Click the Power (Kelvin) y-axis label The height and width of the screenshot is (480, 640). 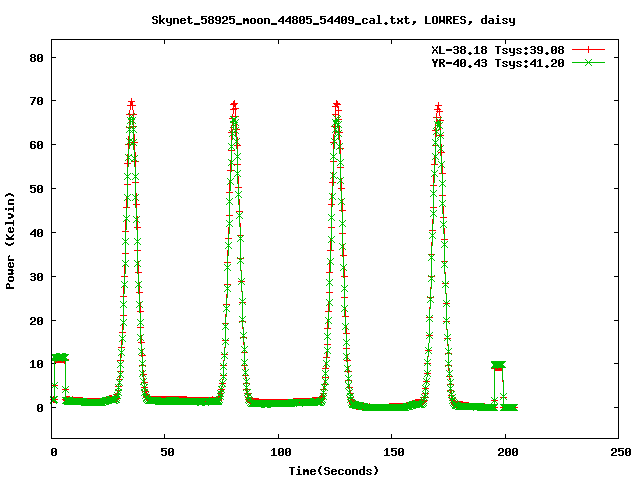(10, 241)
